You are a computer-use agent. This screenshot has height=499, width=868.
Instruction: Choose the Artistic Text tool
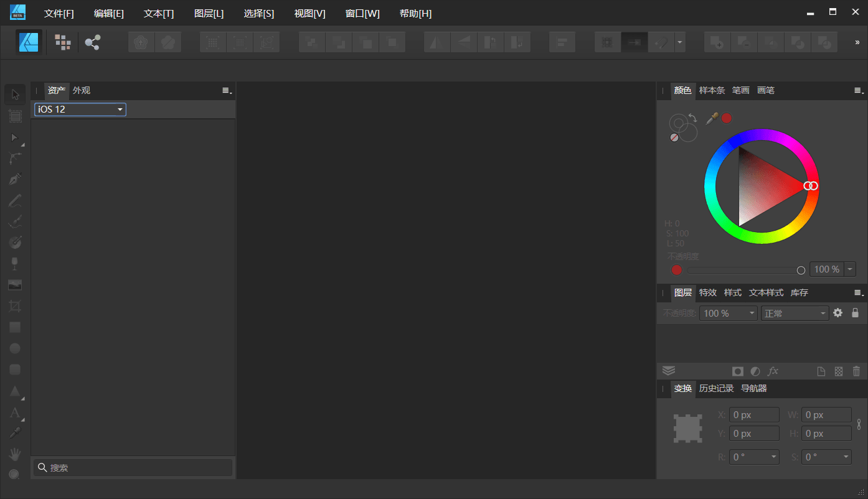pos(15,412)
